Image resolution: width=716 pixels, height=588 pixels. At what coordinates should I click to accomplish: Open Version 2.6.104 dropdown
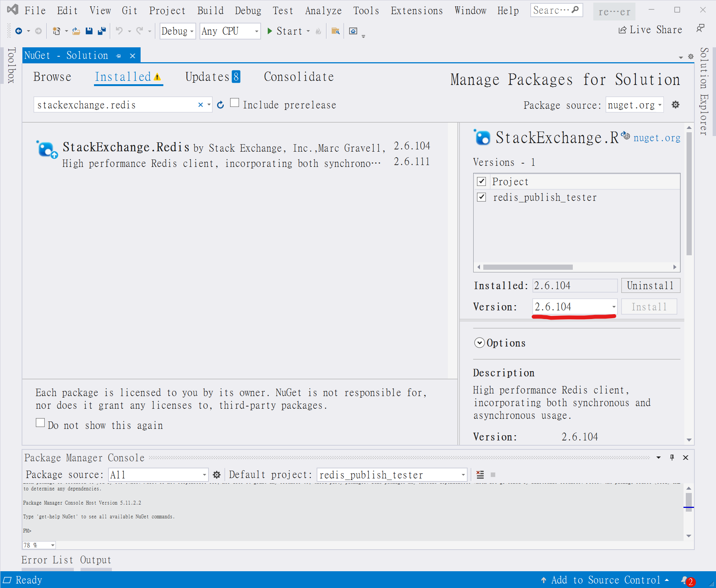(x=575, y=307)
